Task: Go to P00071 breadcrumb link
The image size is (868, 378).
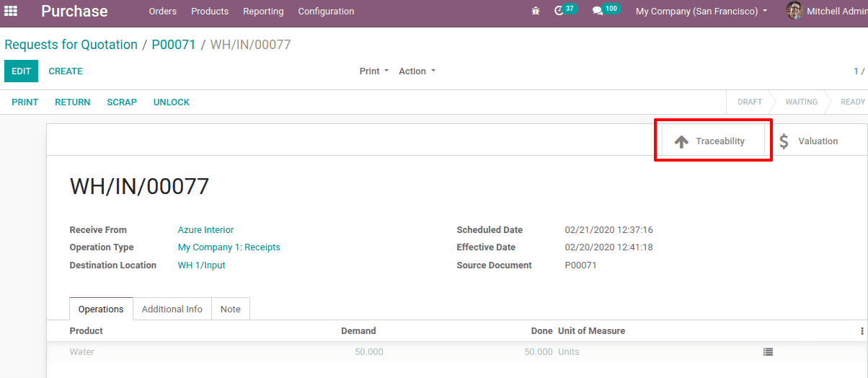Action: pos(174,45)
